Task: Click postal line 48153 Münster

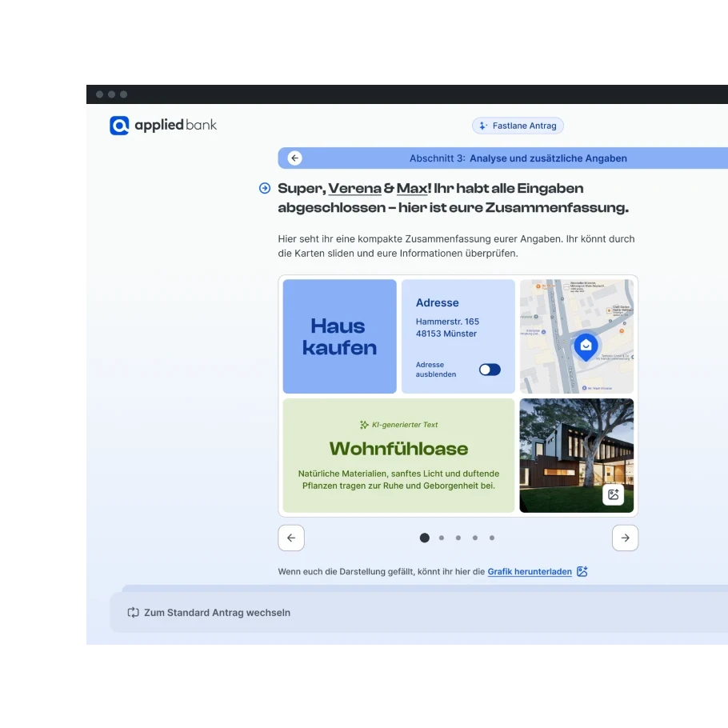Action: click(446, 334)
